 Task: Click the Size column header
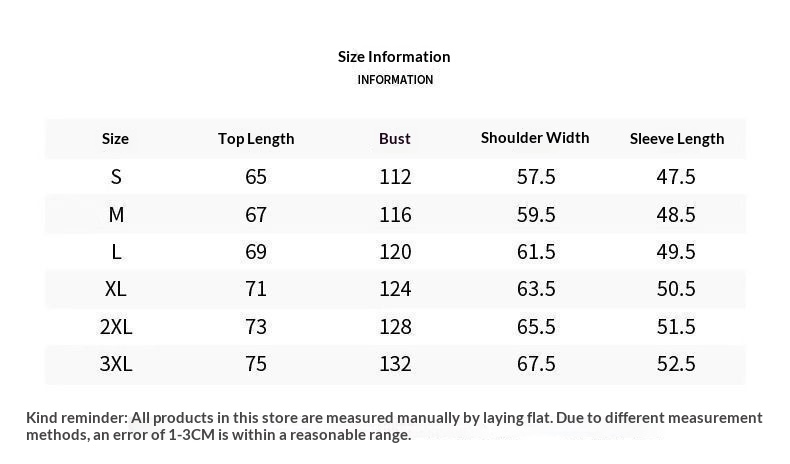tap(115, 139)
